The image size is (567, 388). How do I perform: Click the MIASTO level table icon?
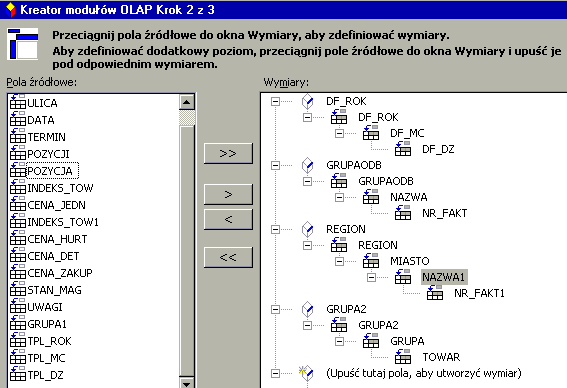click(371, 261)
